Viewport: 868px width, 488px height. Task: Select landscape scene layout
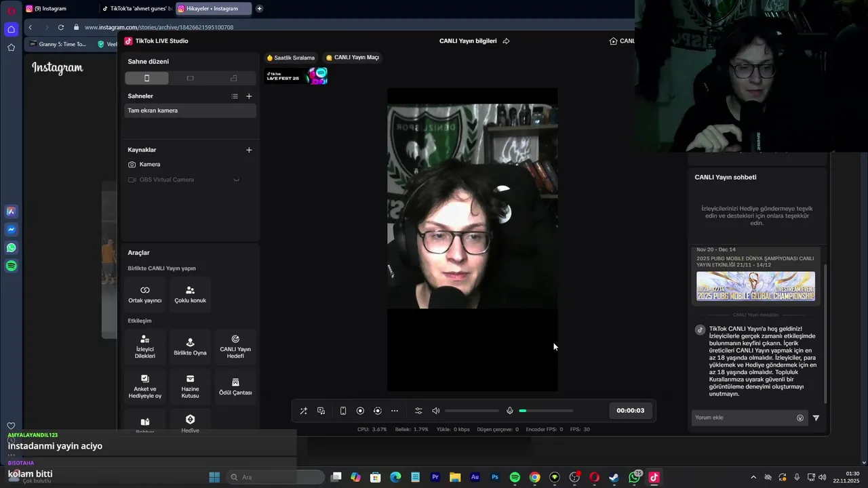[190, 78]
